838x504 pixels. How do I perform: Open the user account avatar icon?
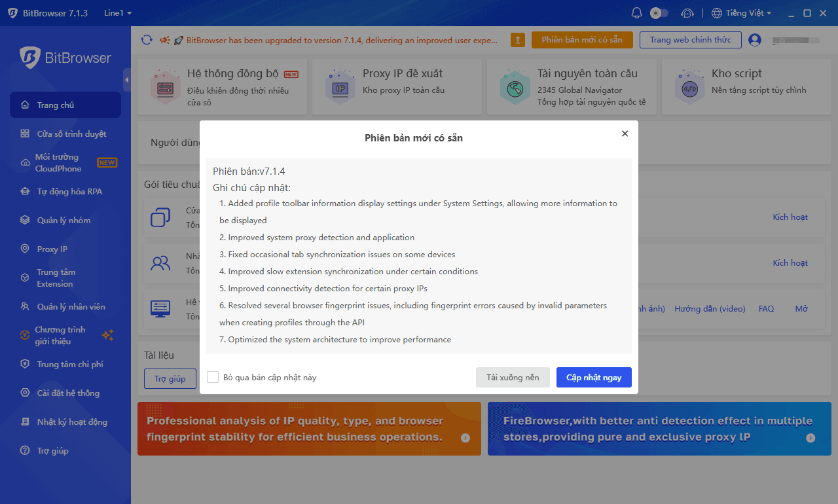(755, 40)
